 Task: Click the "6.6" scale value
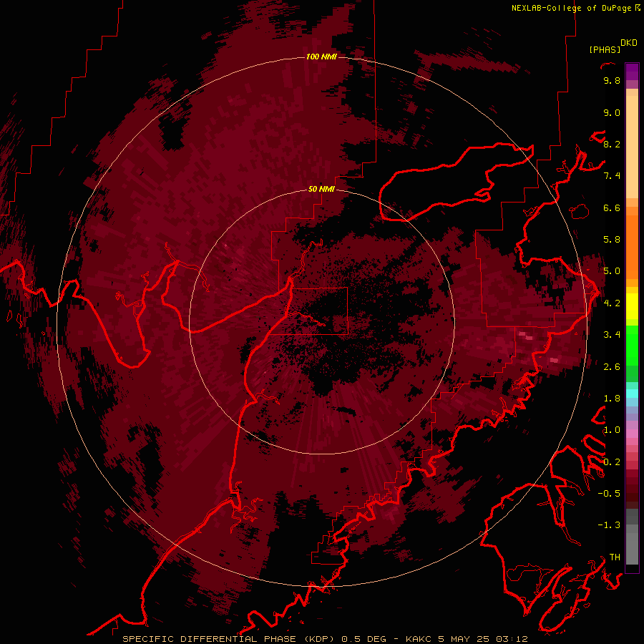pos(612,208)
